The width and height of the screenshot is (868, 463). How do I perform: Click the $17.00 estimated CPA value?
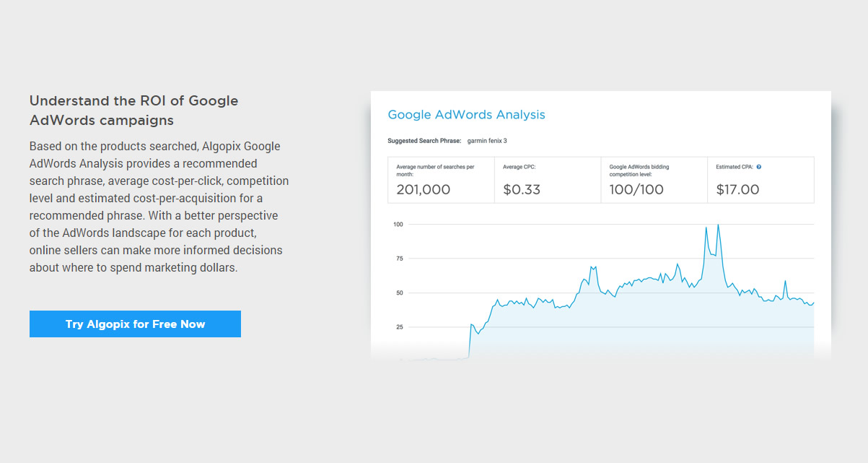[x=737, y=189]
